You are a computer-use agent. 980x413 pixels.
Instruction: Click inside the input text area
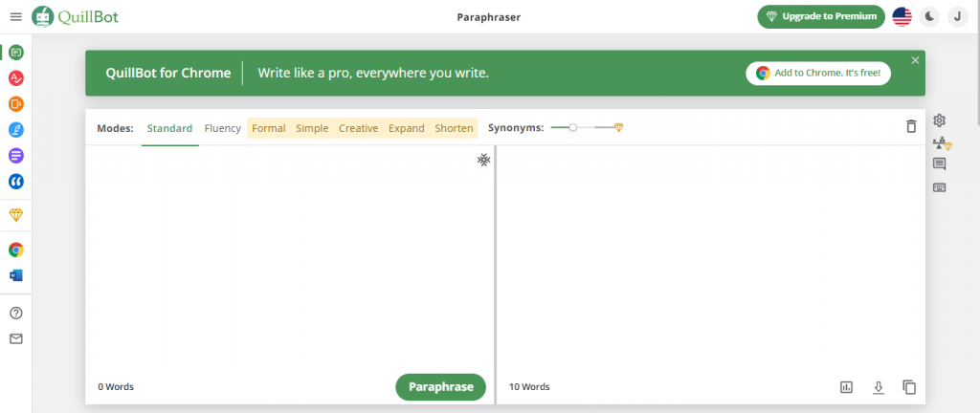289,259
